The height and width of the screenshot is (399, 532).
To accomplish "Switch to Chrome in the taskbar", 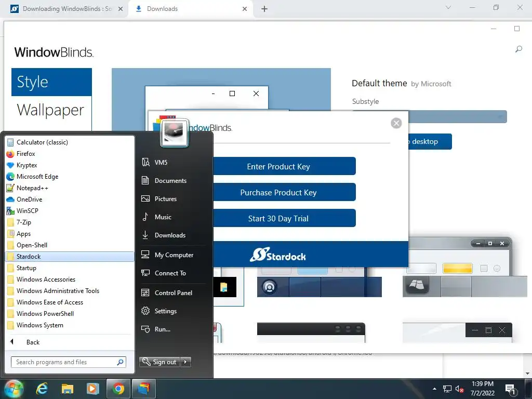I will click(x=118, y=389).
